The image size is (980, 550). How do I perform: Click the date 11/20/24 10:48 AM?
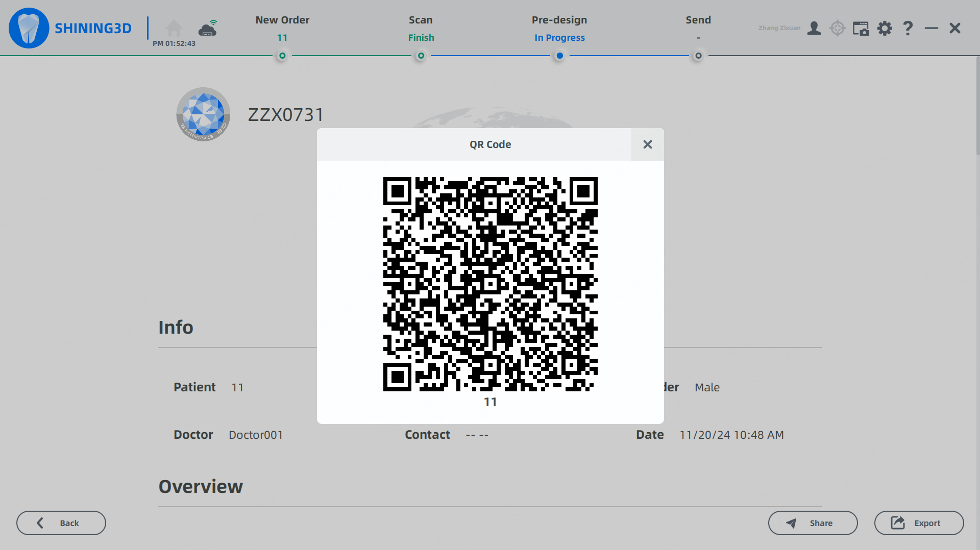tap(731, 435)
